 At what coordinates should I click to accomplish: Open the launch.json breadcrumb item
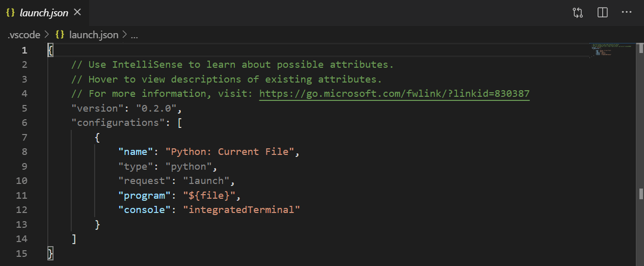[x=93, y=35]
